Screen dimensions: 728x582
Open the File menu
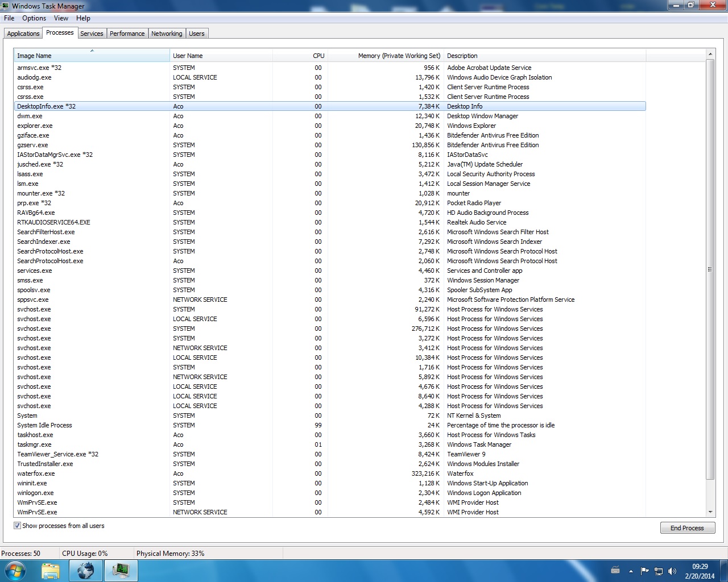[9, 18]
